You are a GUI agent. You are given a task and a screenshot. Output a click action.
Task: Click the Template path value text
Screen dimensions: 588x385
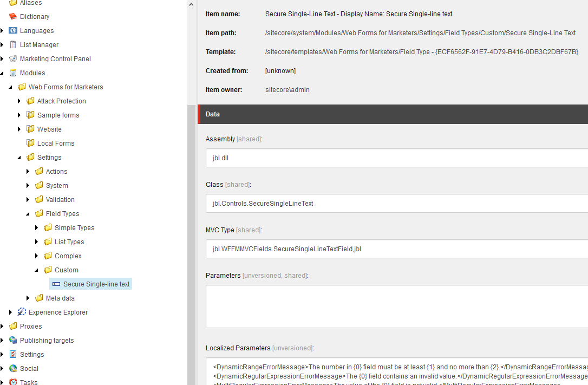422,52
